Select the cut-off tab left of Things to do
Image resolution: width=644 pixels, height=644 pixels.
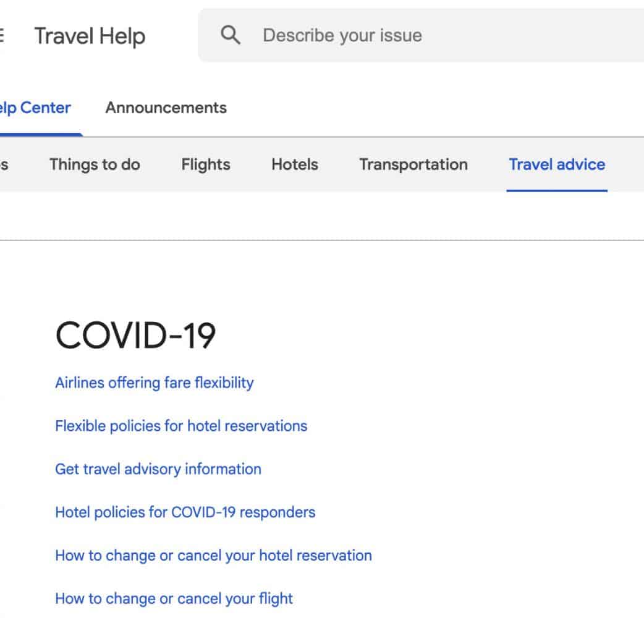pyautogui.click(x=4, y=164)
